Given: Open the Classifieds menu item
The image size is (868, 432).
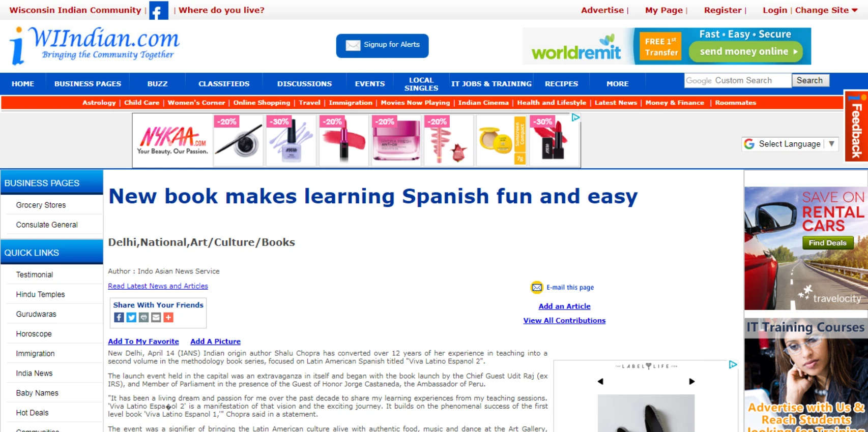Looking at the screenshot, I should [224, 84].
